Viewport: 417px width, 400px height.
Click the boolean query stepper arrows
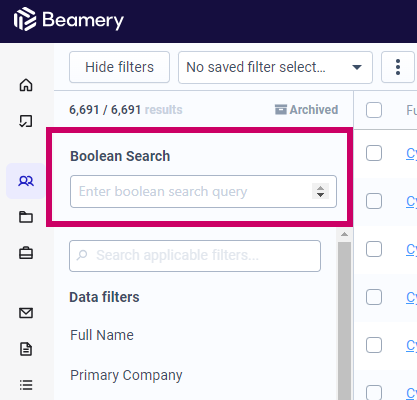[x=320, y=191]
